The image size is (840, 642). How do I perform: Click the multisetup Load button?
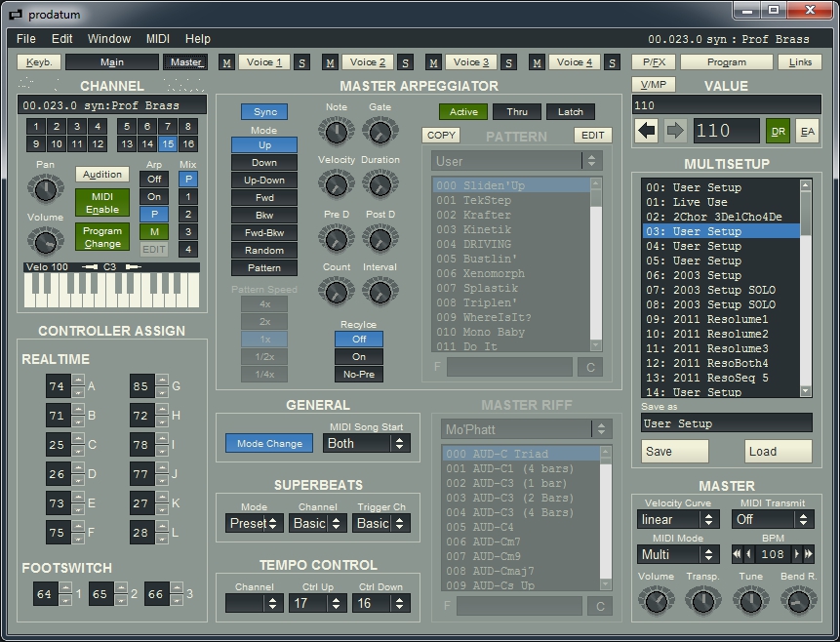(779, 451)
